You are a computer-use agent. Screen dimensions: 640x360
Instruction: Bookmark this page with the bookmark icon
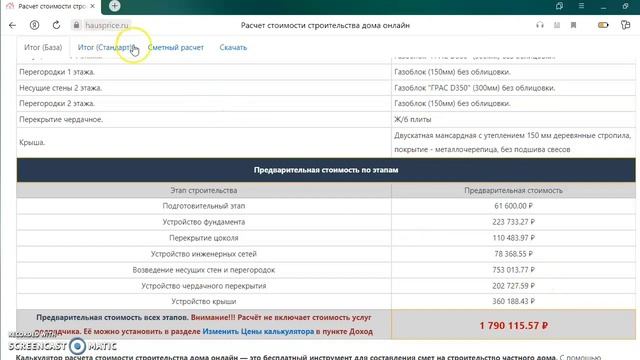tap(573, 25)
